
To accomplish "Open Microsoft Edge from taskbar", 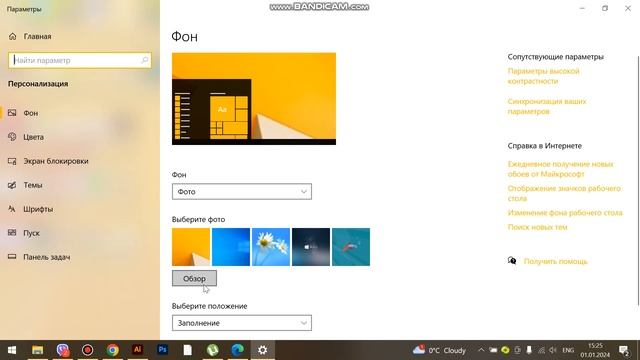I will [x=238, y=350].
